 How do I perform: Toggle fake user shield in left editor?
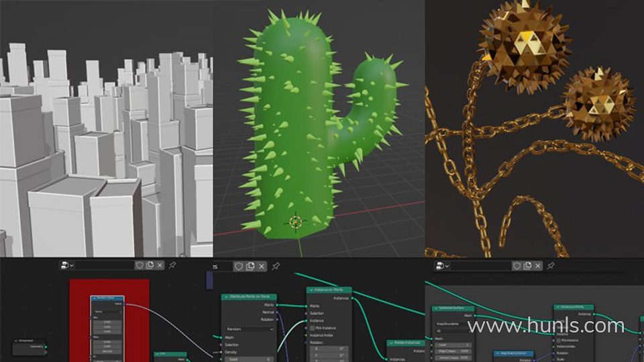140,265
